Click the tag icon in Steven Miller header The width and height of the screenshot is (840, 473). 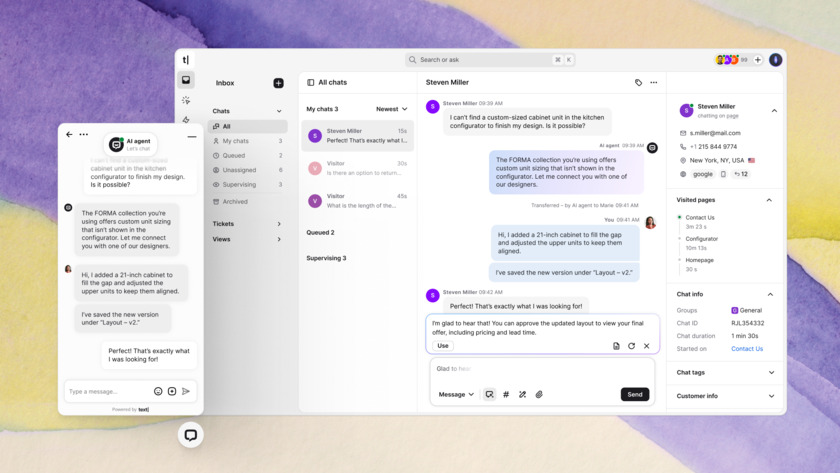638,82
